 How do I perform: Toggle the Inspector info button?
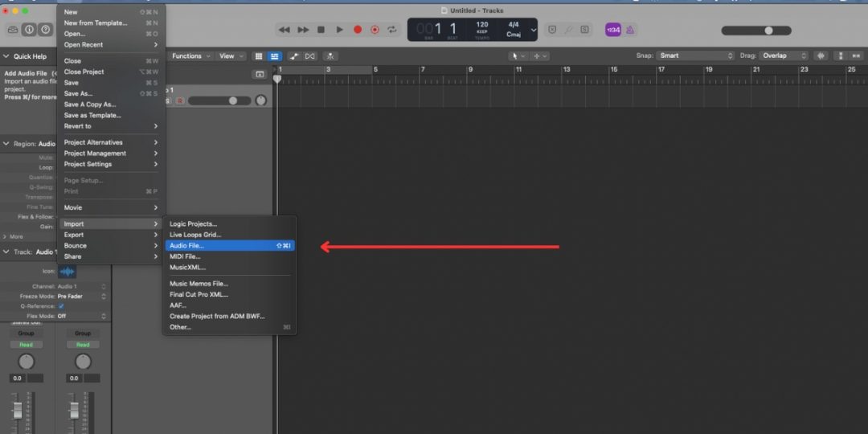click(30, 30)
